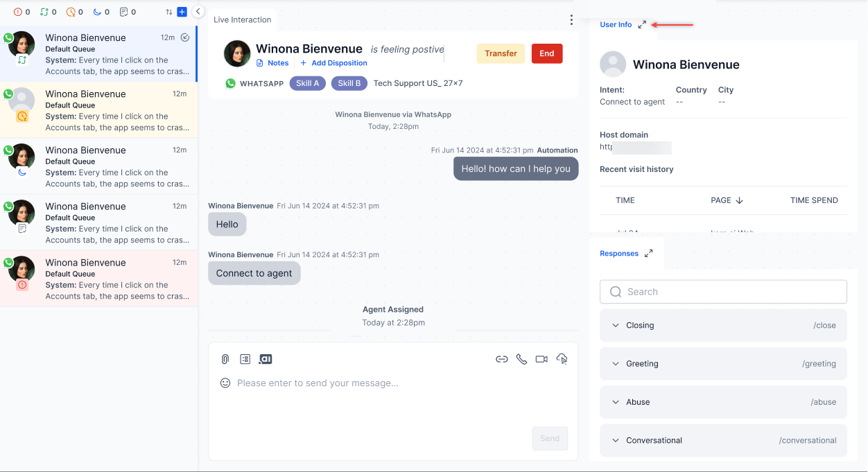The width and height of the screenshot is (868, 472).
Task: Expand the Closing responses category
Action: point(723,325)
